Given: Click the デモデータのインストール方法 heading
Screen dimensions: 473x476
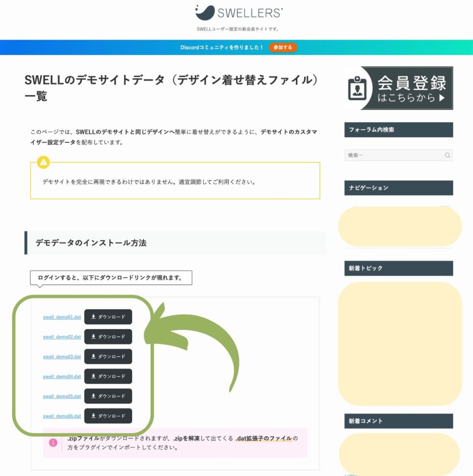Looking at the screenshot, I should point(92,242).
